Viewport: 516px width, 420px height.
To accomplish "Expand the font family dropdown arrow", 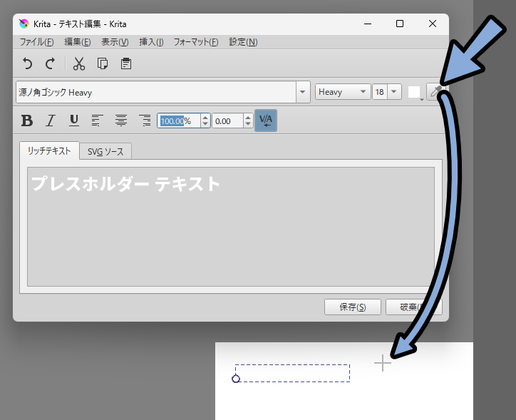I will [x=303, y=92].
